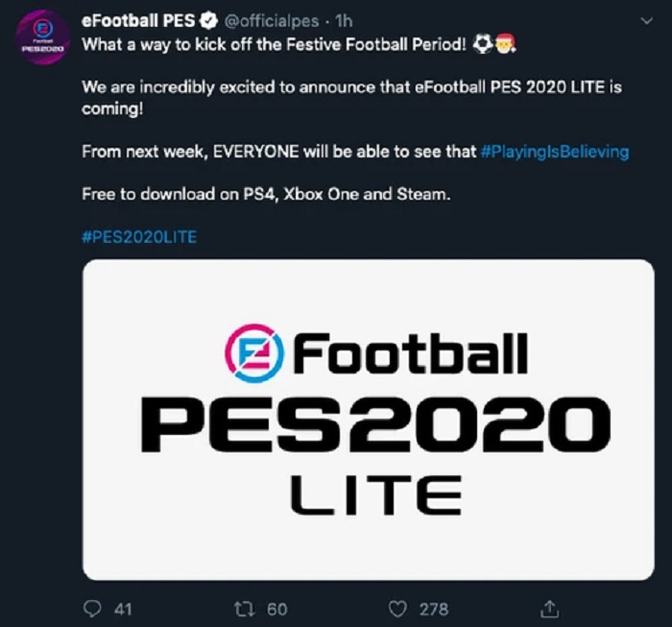Image resolution: width=672 pixels, height=627 pixels.
Task: Click the 'Free to download on PS4' line
Action: pos(264,194)
